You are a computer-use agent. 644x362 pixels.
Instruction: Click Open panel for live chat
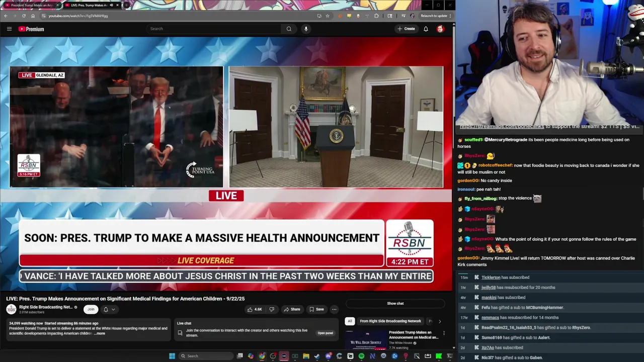coord(325,333)
